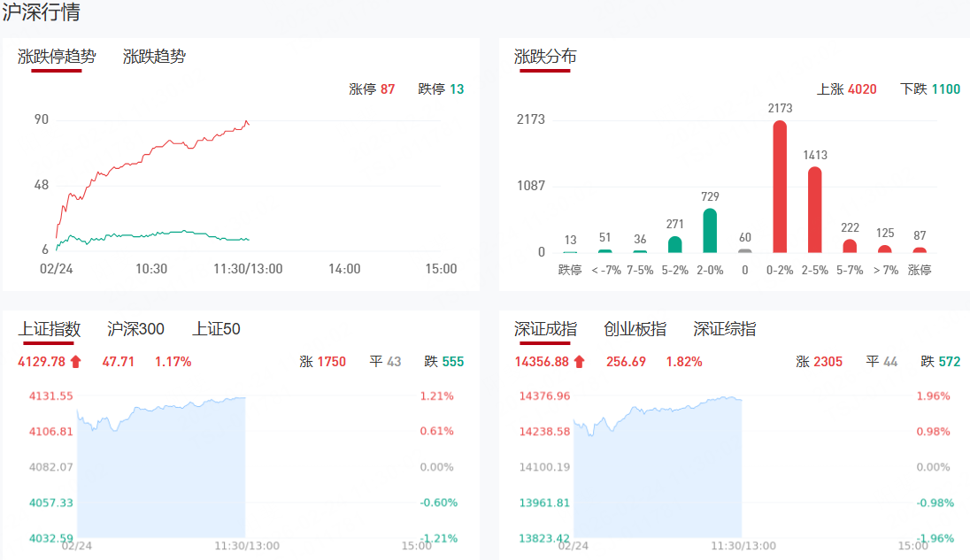Click the 上证指数 change 47.71
The width and height of the screenshot is (970, 560).
click(119, 362)
